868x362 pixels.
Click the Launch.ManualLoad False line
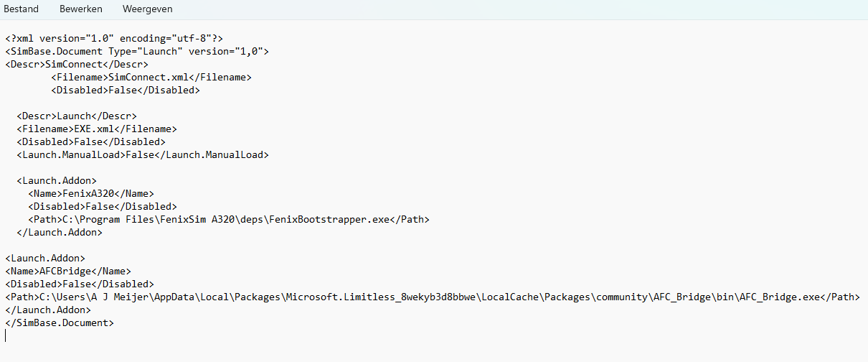(x=143, y=154)
